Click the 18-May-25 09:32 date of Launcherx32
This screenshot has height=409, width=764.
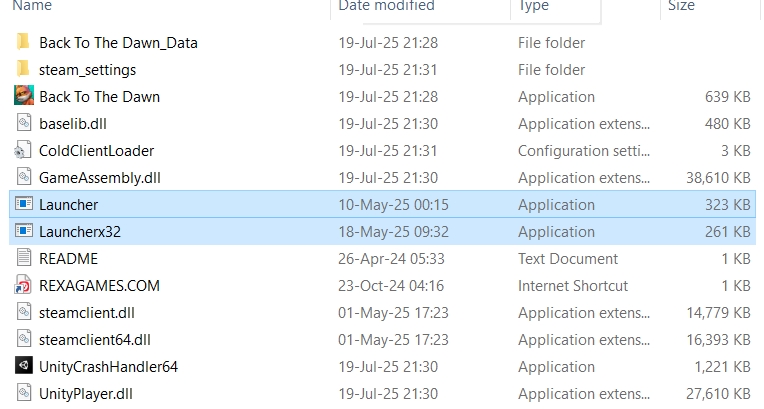click(x=393, y=232)
